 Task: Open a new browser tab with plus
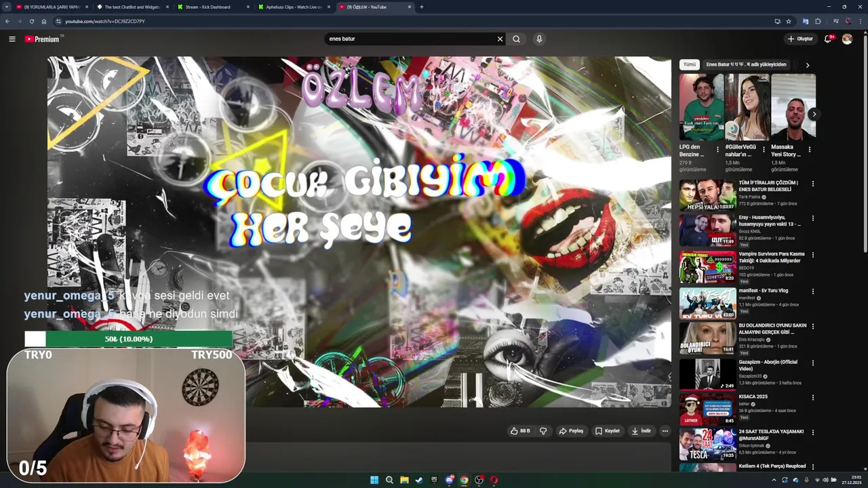coord(421,7)
